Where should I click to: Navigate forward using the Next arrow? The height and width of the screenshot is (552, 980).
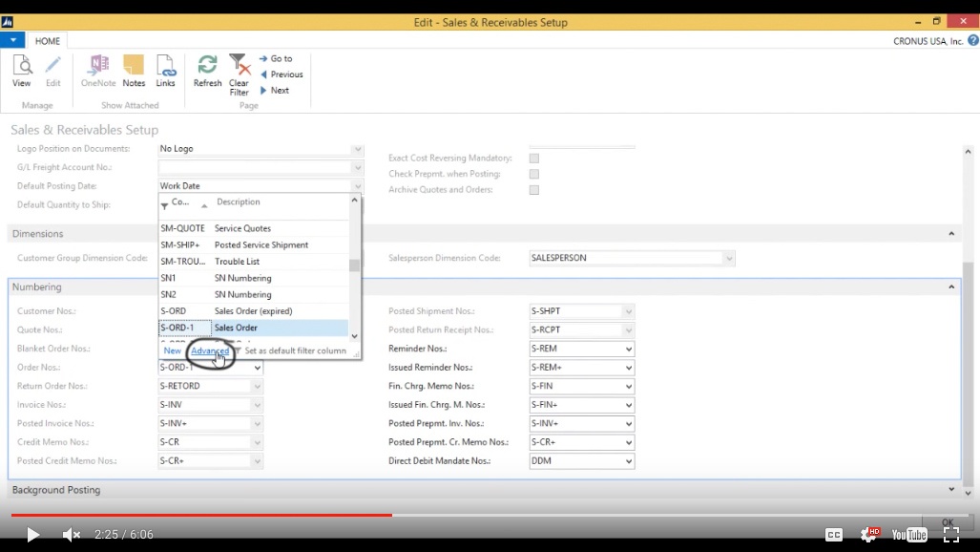[278, 90]
